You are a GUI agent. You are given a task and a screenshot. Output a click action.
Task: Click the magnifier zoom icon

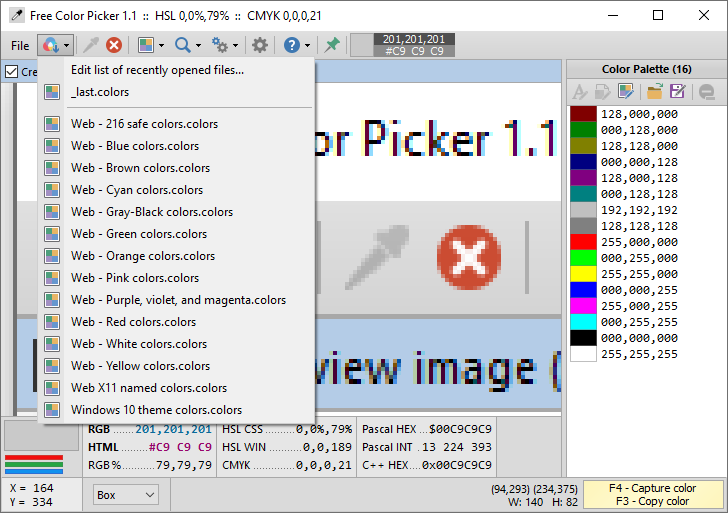click(x=183, y=45)
